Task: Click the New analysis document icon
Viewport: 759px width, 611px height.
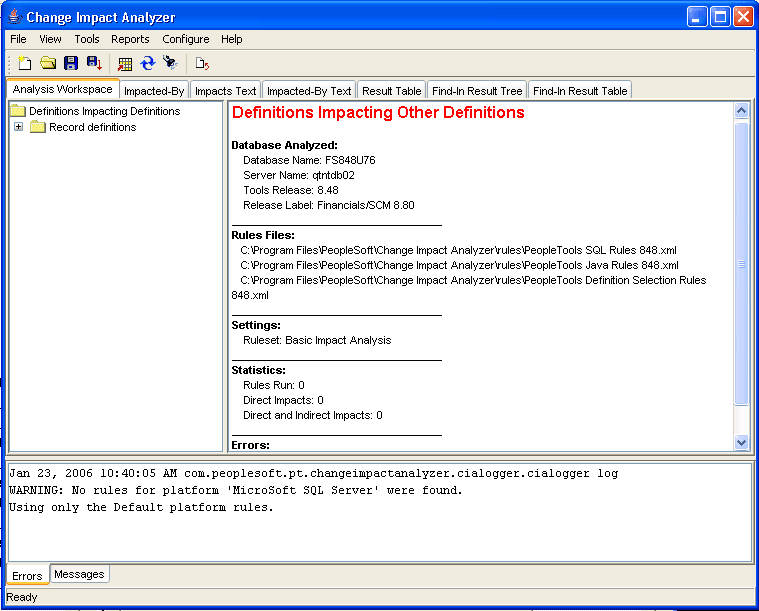Action: pos(25,63)
